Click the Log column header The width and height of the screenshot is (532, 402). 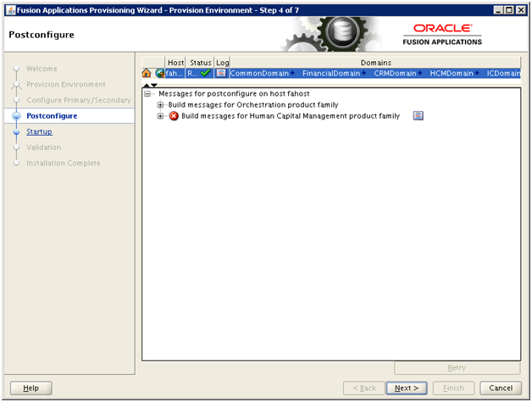point(223,63)
